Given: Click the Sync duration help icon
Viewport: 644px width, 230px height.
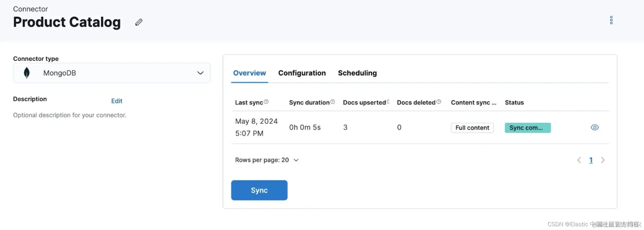Looking at the screenshot, I should [x=333, y=102].
